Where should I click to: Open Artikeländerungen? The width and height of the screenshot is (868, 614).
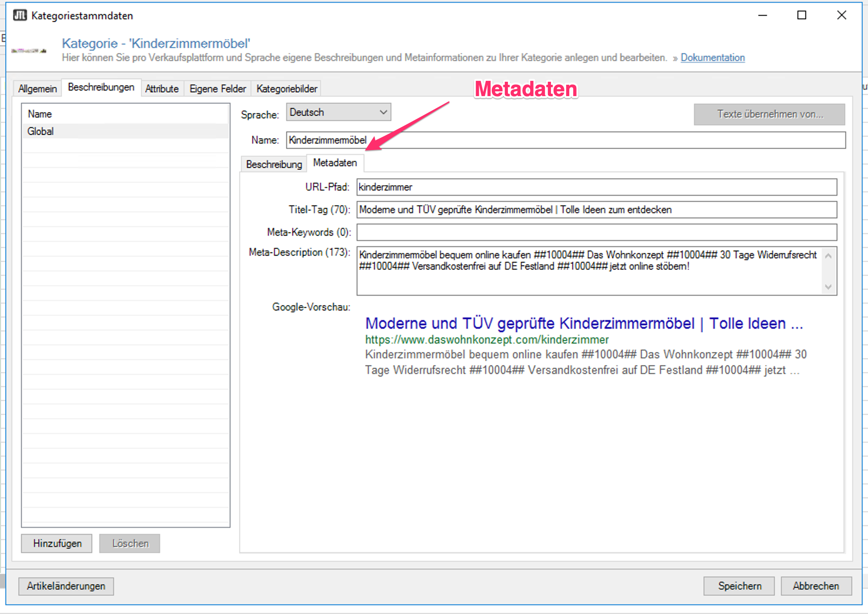[x=66, y=586]
